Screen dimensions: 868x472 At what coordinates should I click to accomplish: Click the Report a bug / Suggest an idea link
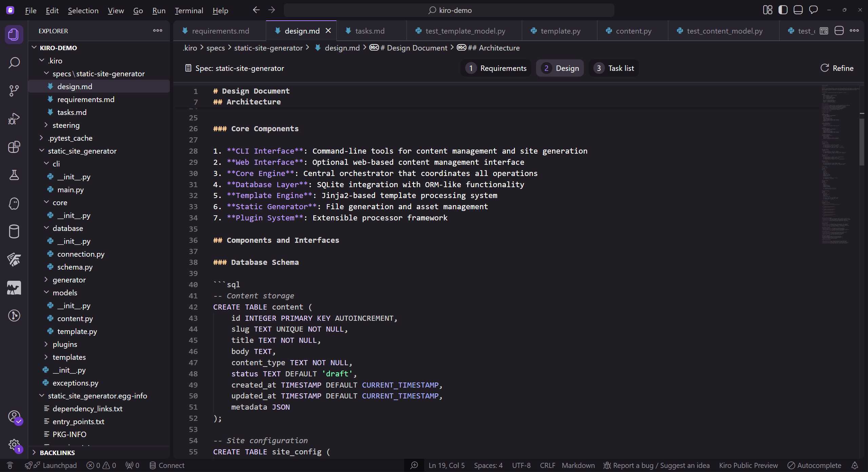point(656,465)
